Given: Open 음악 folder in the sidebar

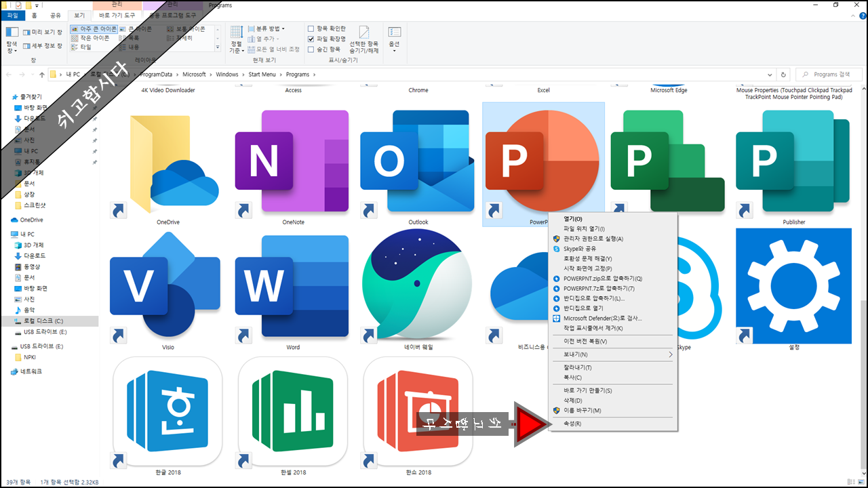Looking at the screenshot, I should click(x=29, y=310).
